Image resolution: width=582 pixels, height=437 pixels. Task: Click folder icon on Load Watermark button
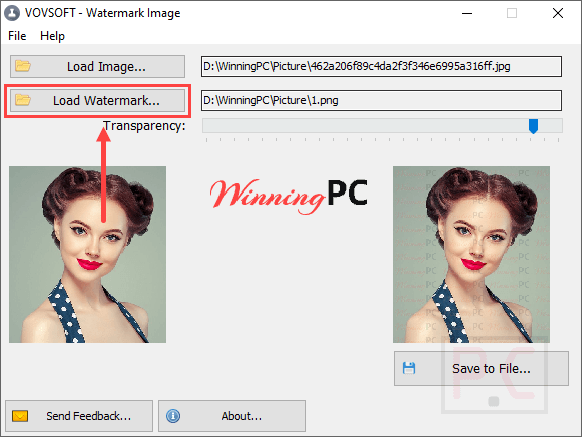coord(23,100)
